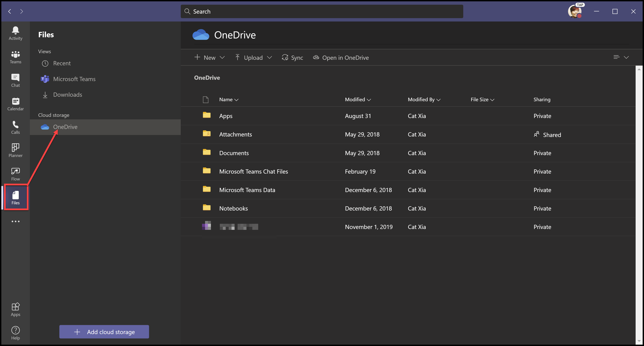This screenshot has width=644, height=346.
Task: Click the shared Attachments folder icon
Action: pyautogui.click(x=207, y=133)
